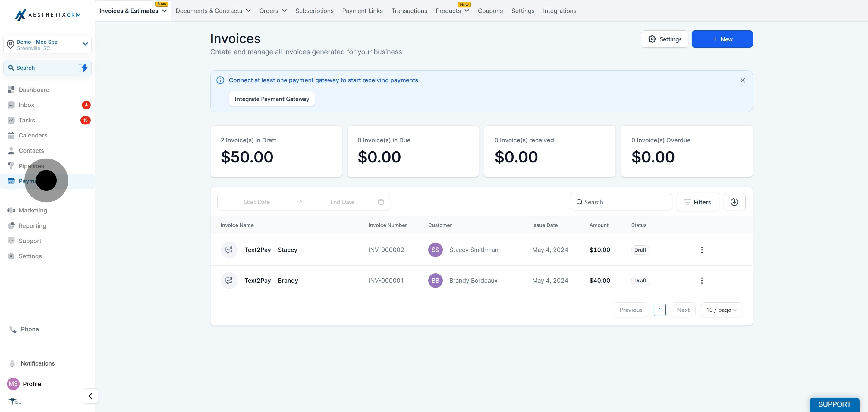The height and width of the screenshot is (412, 868).
Task: Click customer Brandy Bordeaux
Action: click(473, 281)
